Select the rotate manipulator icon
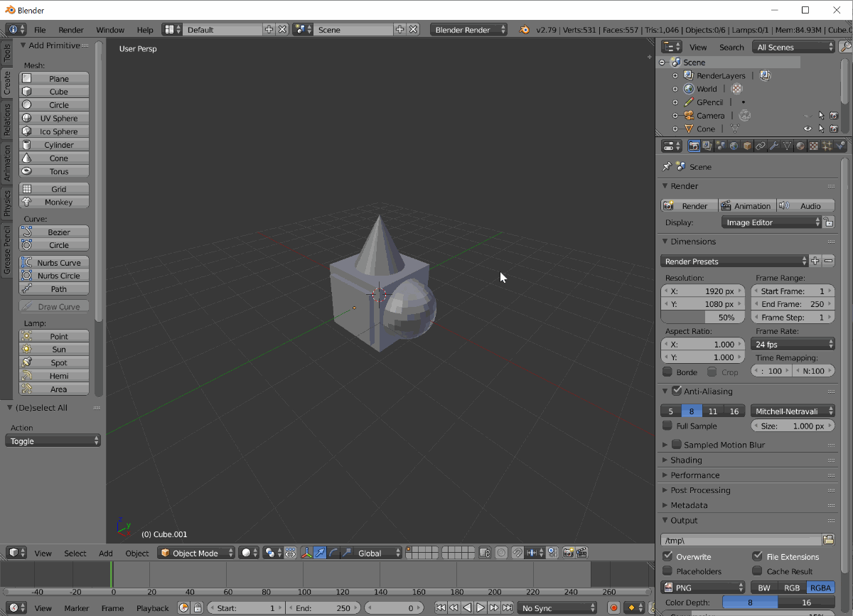Screen dimensions: 853x616 [x=333, y=553]
